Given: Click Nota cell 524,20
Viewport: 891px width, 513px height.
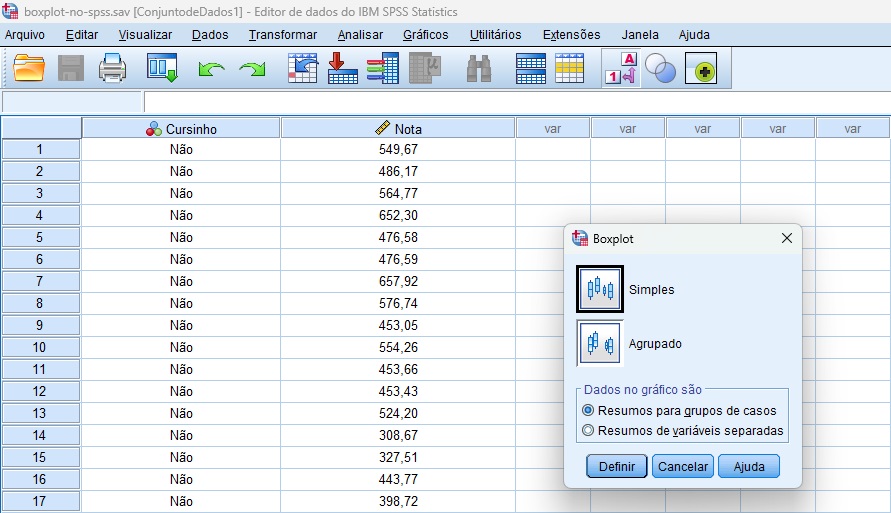Looking at the screenshot, I should (398, 414).
